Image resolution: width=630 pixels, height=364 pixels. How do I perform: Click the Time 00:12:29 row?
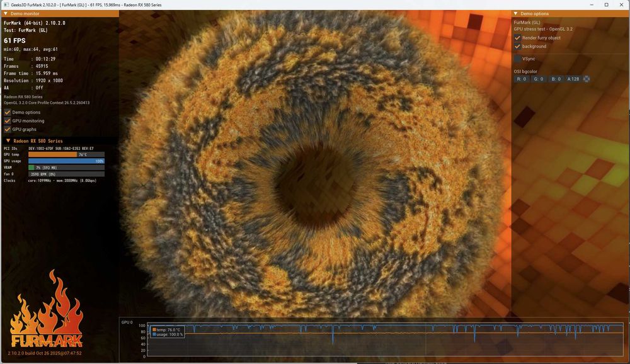click(30, 59)
